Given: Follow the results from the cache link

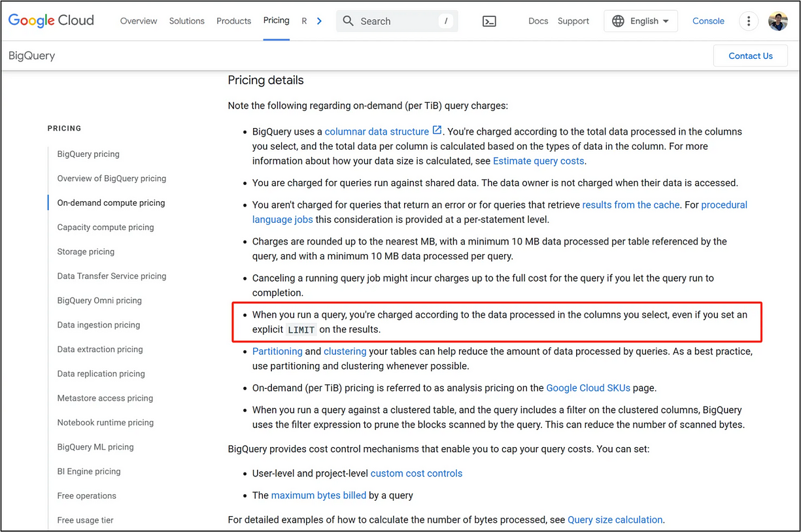Looking at the screenshot, I should point(631,205).
